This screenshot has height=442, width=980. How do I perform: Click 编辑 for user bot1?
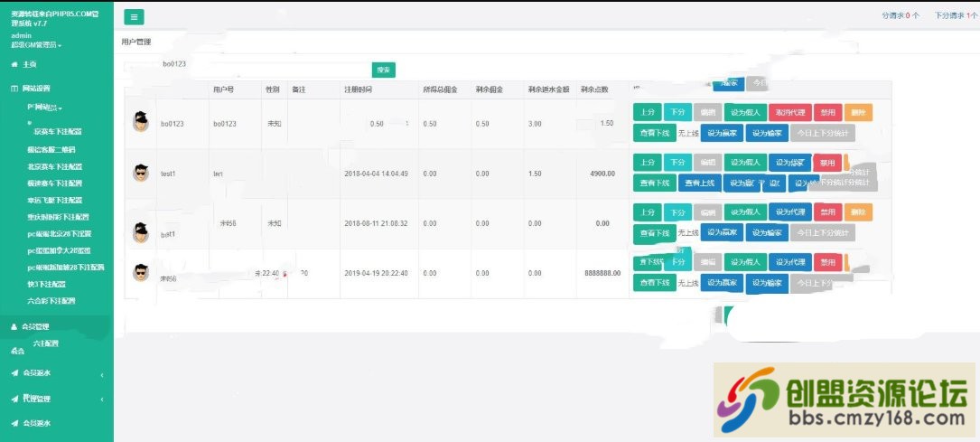(x=707, y=212)
